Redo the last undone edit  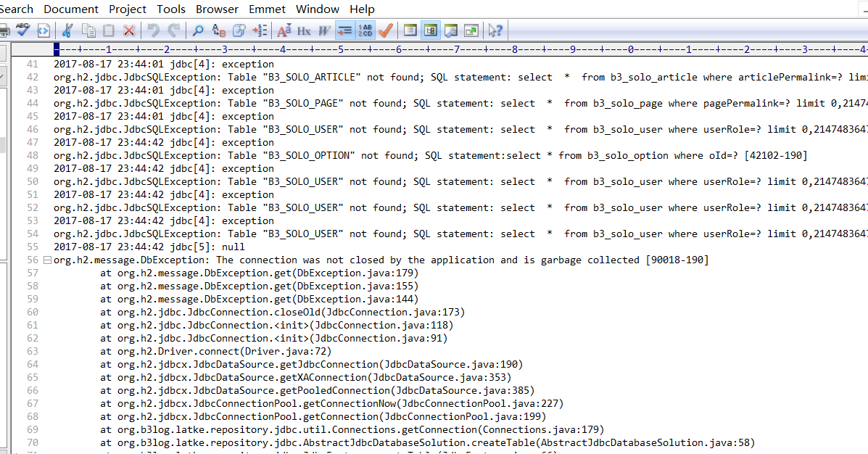coord(174,30)
